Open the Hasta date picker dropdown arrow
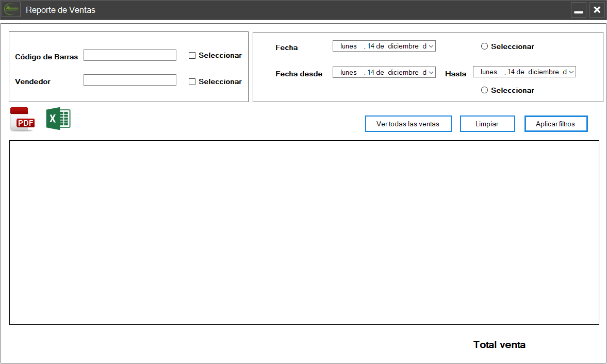The height and width of the screenshot is (364, 607). 571,73
